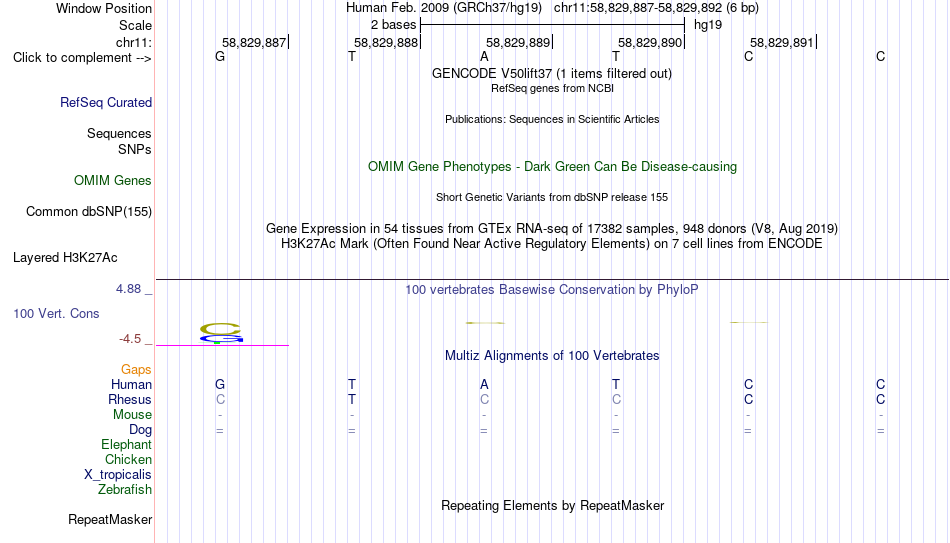Select the Elephant species row label

(127, 445)
